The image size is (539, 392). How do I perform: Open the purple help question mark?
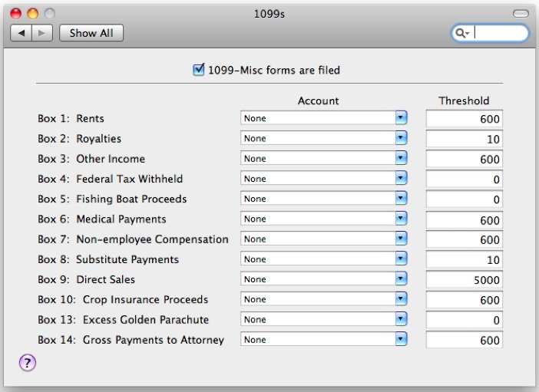pyautogui.click(x=28, y=363)
